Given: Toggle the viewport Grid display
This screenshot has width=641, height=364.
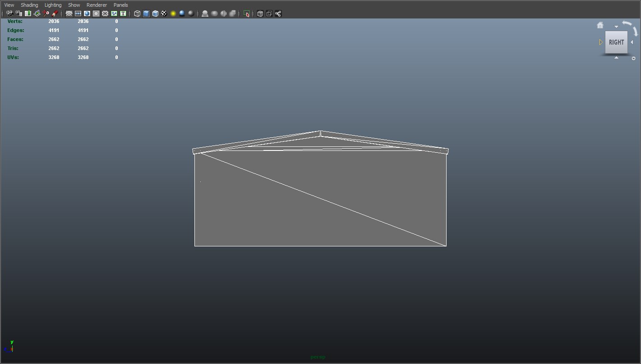Looking at the screenshot, I should tap(69, 14).
